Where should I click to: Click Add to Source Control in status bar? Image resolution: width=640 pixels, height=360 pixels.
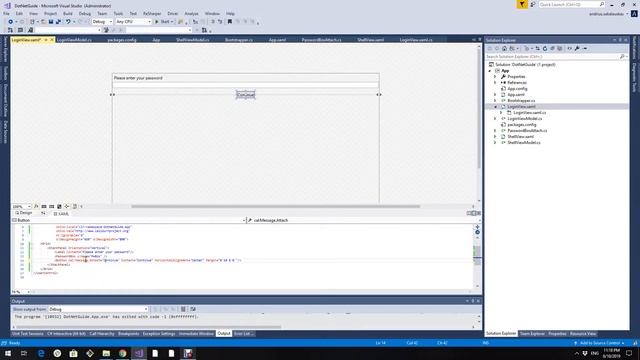pyautogui.click(x=600, y=343)
